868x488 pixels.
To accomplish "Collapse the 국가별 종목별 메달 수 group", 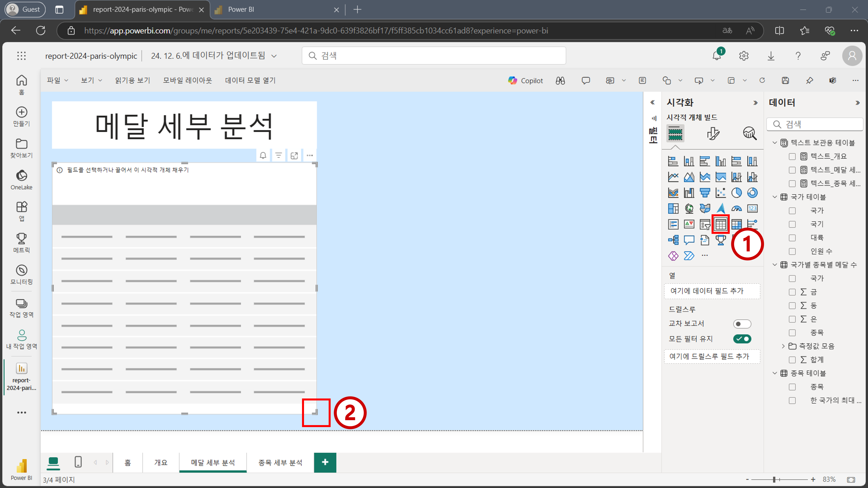I will pyautogui.click(x=775, y=265).
